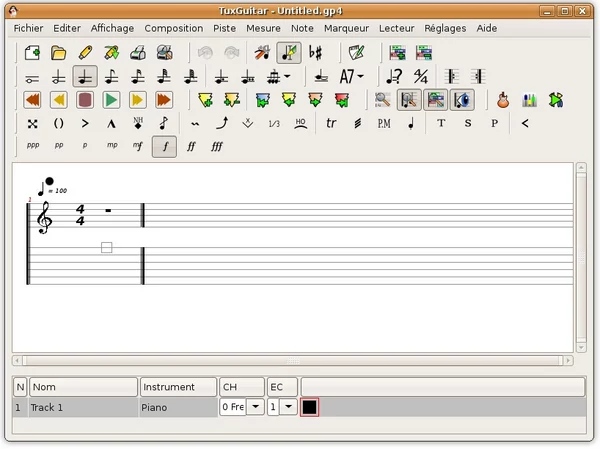The width and height of the screenshot is (600, 449).
Task: Click the trill tr effect
Action: coord(331,123)
